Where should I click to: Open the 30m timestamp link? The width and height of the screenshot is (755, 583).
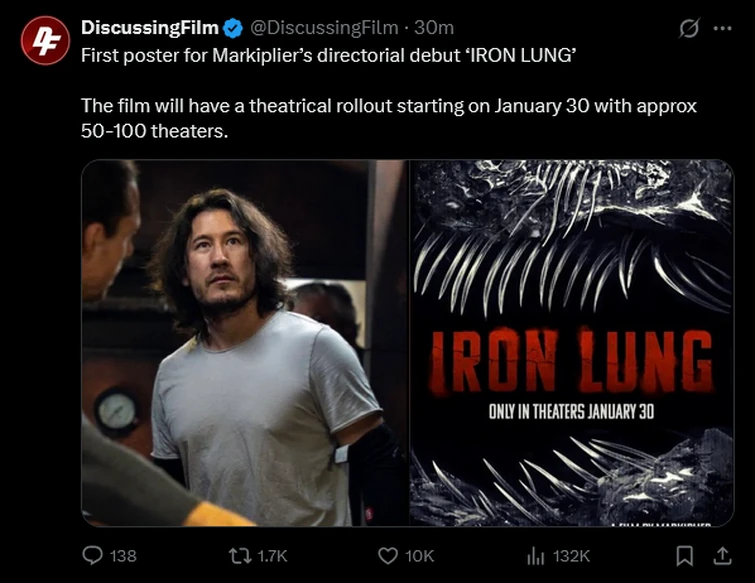coord(434,28)
